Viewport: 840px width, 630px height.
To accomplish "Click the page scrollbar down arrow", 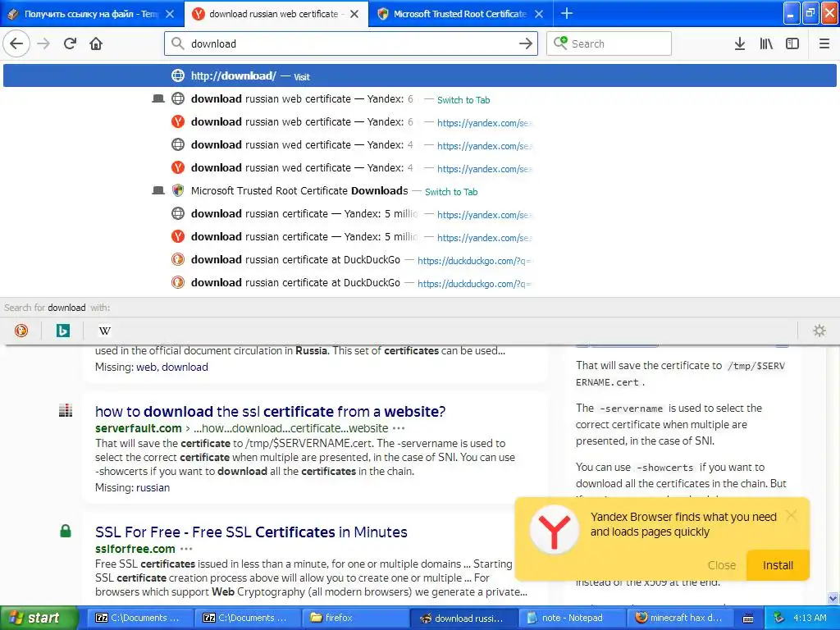I will click(x=833, y=598).
